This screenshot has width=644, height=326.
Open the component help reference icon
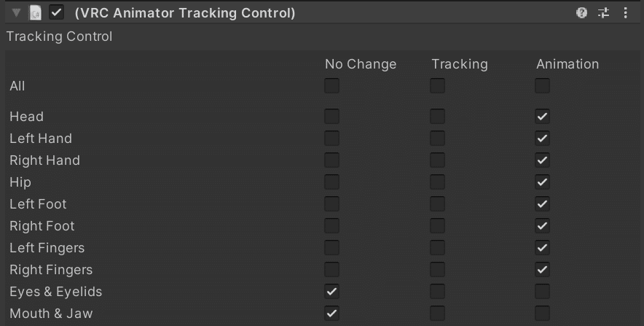581,12
